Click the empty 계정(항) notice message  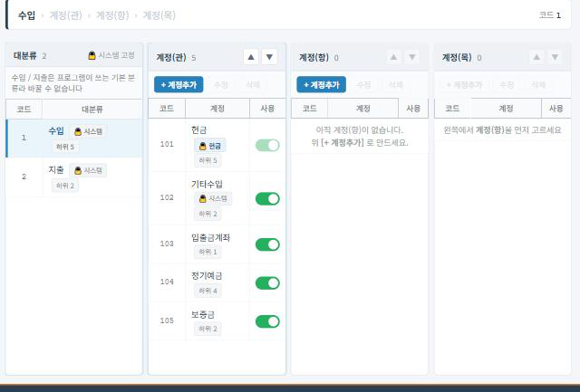[x=360, y=136]
